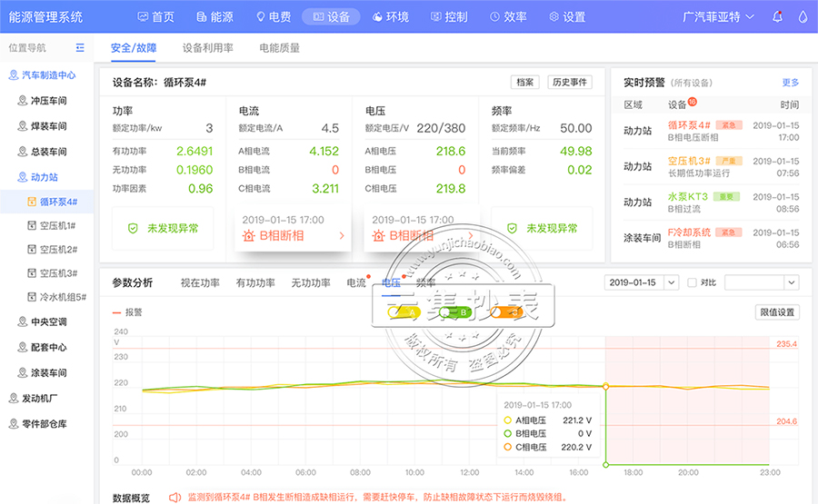The image size is (818, 504).
Task: Collapse the location navigation sidebar icon
Action: [80, 48]
